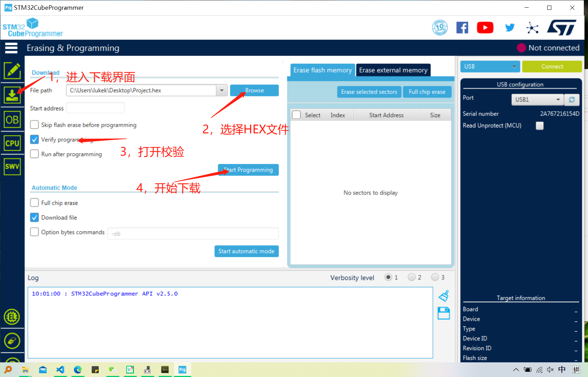This screenshot has width=588, height=377.
Task: Clear the log with the broom icon
Action: pyautogui.click(x=443, y=295)
